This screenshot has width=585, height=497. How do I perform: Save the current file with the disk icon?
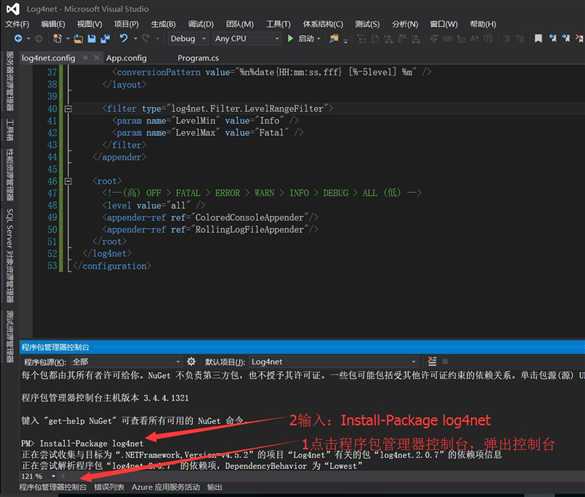(91, 38)
